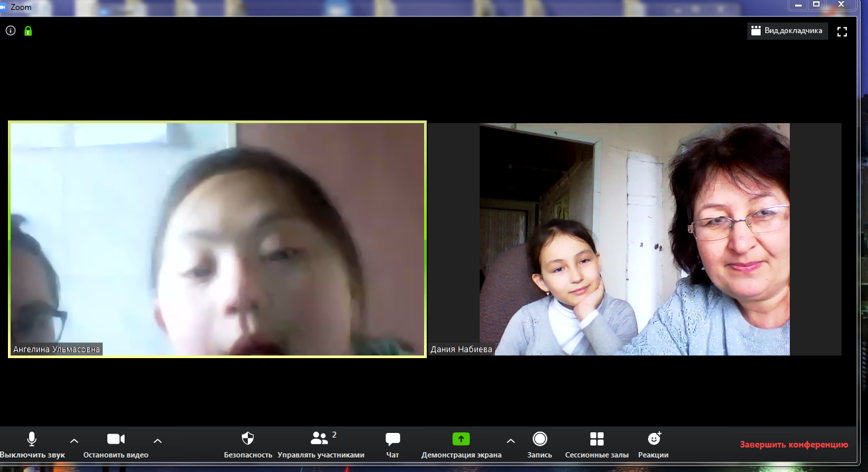This screenshot has height=472, width=868.
Task: Click the green encryption lock icon
Action: 28,30
